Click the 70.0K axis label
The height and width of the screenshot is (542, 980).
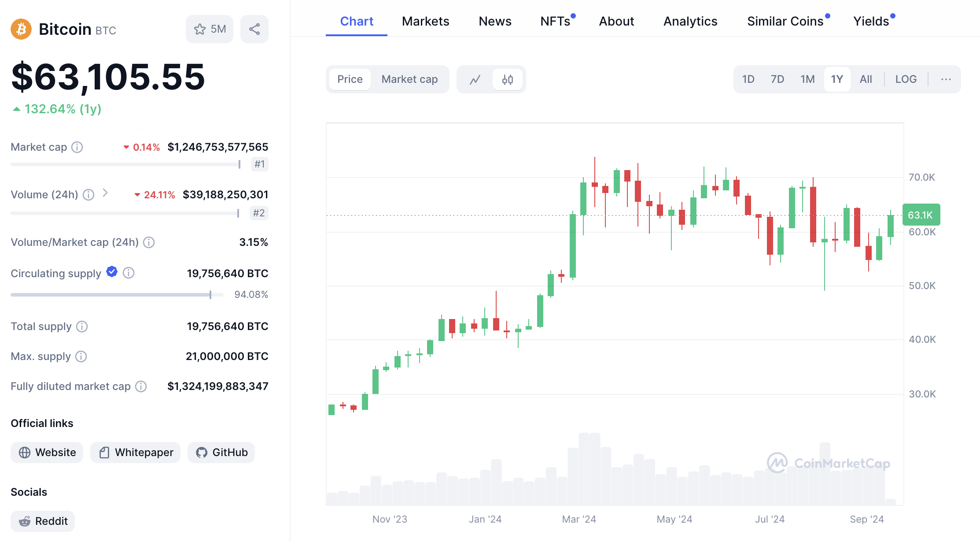pos(922,177)
